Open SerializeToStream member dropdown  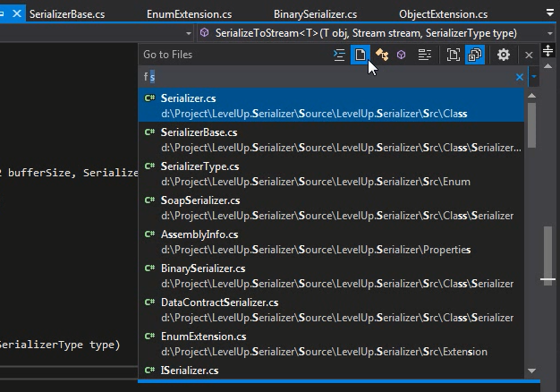point(550,34)
